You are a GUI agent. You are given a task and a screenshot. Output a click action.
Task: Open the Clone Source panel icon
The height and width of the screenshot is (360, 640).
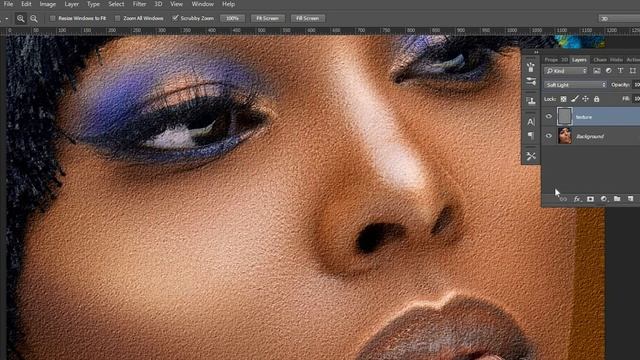tap(531, 100)
